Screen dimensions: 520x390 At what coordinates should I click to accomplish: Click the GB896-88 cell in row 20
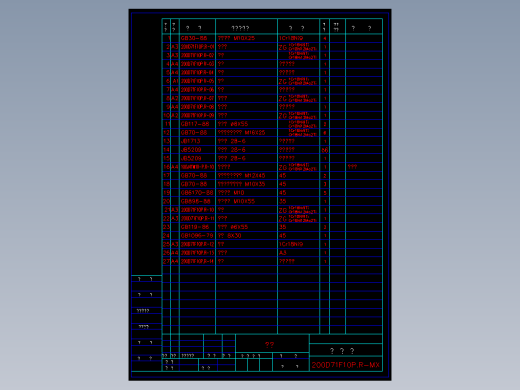point(196,201)
